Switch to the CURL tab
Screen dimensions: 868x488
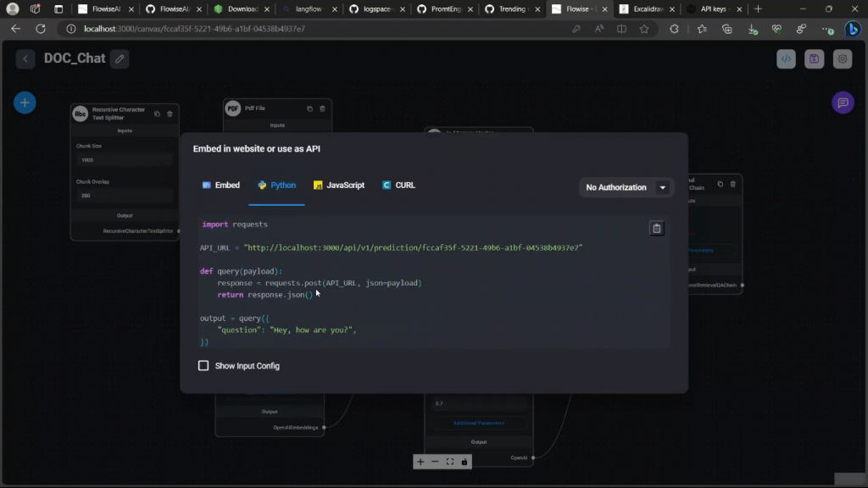[398, 186]
